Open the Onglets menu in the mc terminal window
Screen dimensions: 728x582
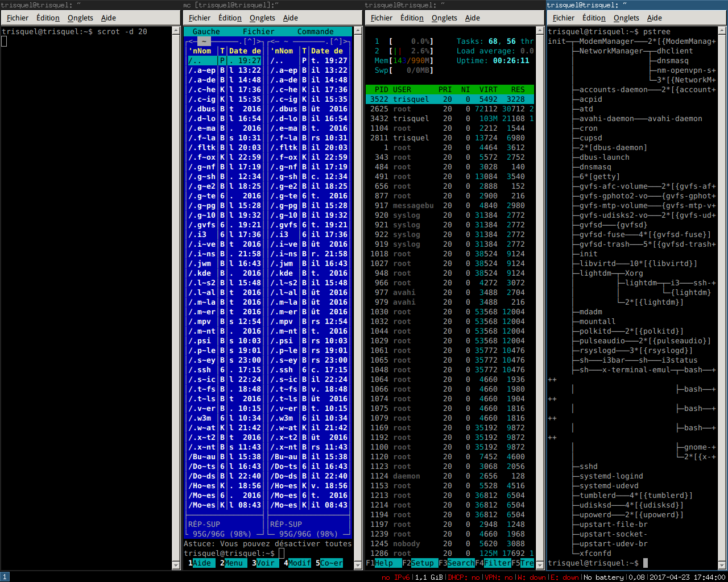[262, 18]
